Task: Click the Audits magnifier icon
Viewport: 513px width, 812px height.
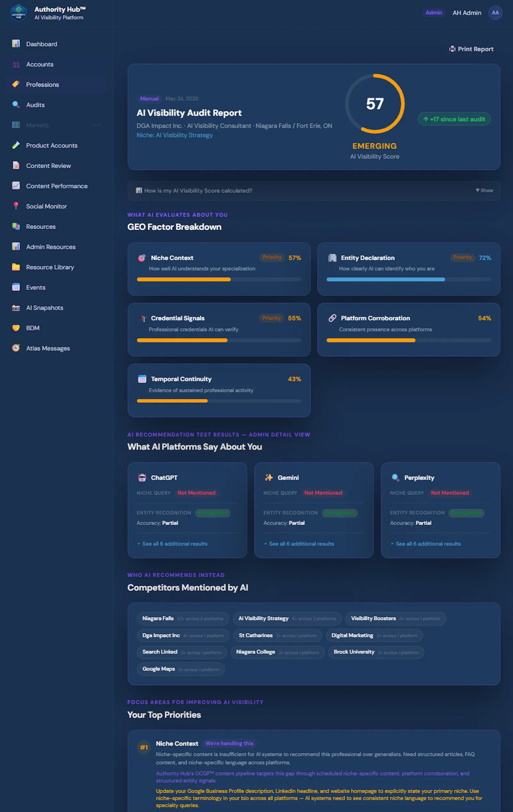Action: coord(16,105)
